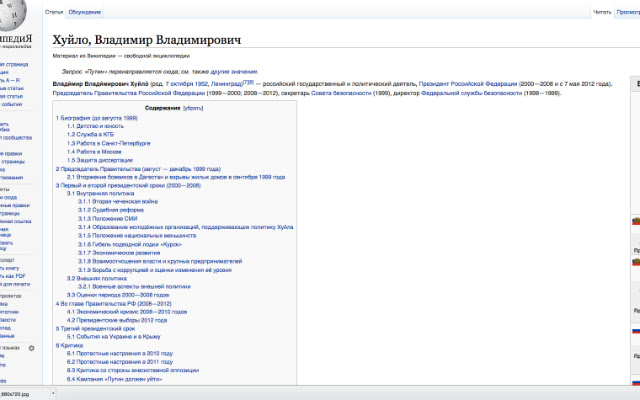Go to "3.1.1 Вторая чеченская война" section
The height and width of the screenshot is (400, 640).
pos(123,202)
